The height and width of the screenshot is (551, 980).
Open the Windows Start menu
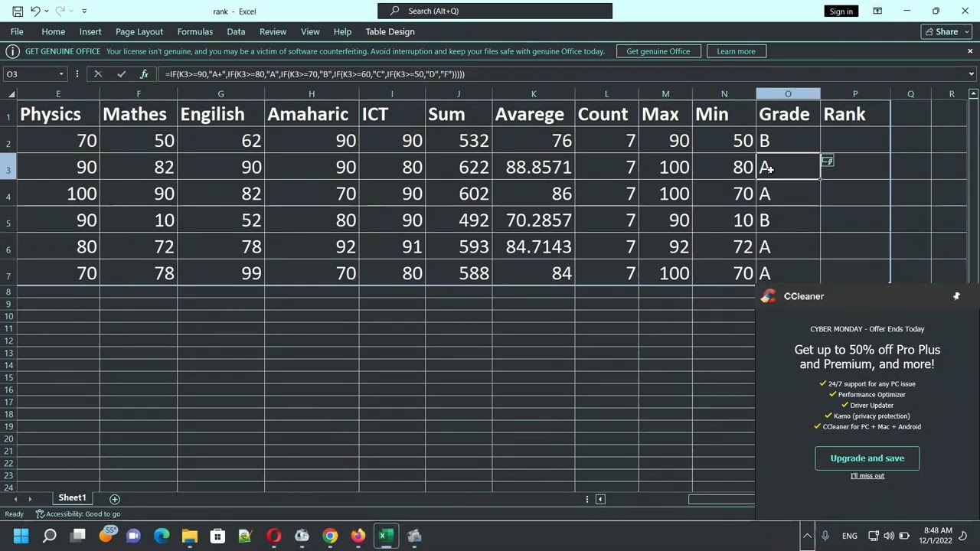[x=21, y=536]
